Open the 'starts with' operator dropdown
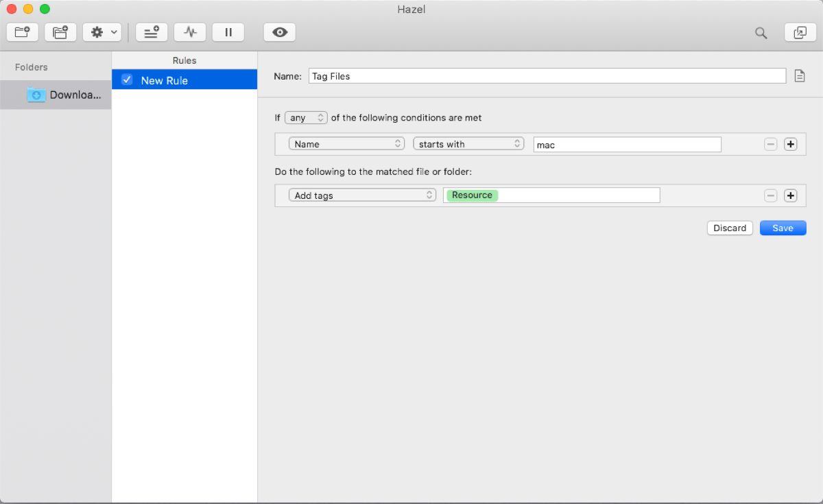The image size is (823, 504). pyautogui.click(x=469, y=144)
